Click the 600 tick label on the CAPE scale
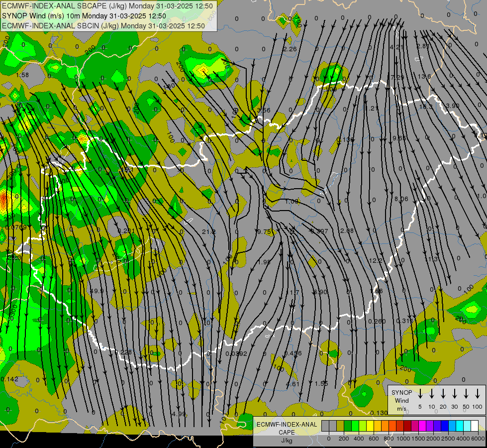Viewport: 487px width, 448px height. tap(374, 439)
